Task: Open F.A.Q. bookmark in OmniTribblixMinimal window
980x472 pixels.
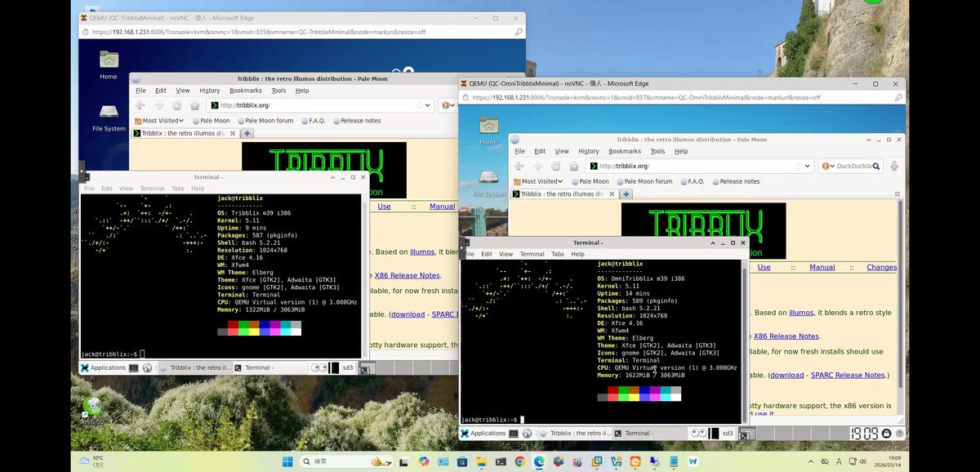Action: pyautogui.click(x=691, y=181)
